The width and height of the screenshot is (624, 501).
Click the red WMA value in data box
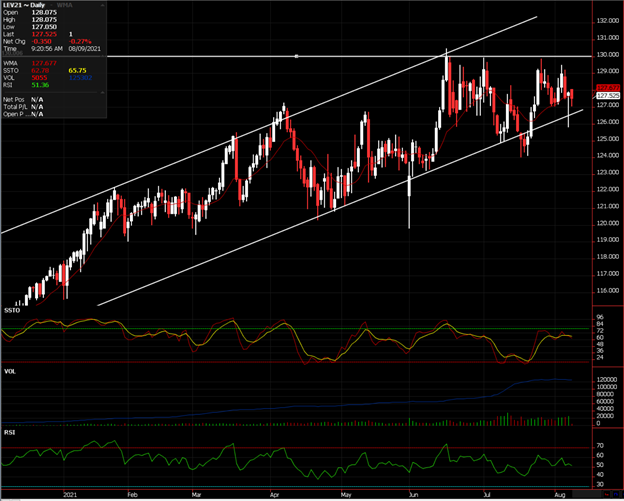click(x=43, y=65)
